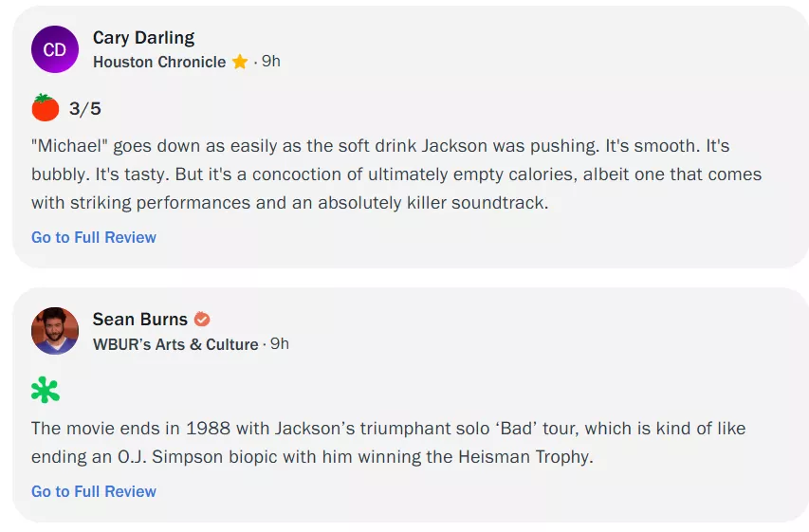Click the verified badge next to Sean Burns
The height and width of the screenshot is (532, 809).
[x=202, y=320]
